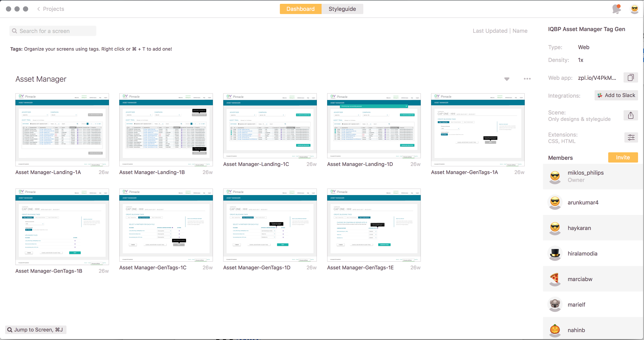Image resolution: width=644 pixels, height=340 pixels.
Task: Open Asset Manager-GenTags-1B thumbnail
Action: (62, 227)
